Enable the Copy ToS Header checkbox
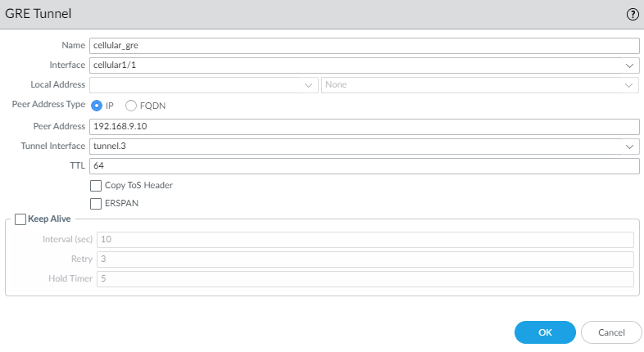Screen dimensions: 644x352 pyautogui.click(x=96, y=186)
